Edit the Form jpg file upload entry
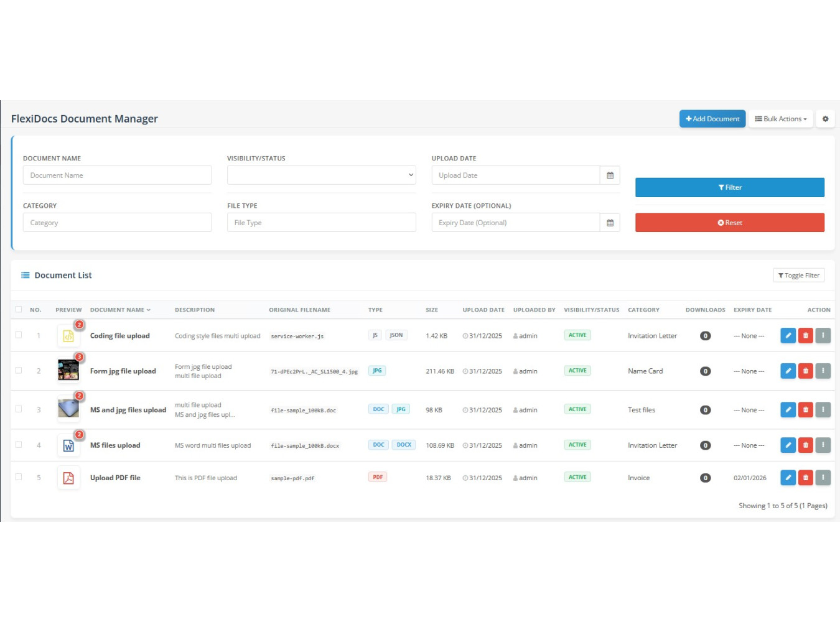840x622 pixels. click(x=788, y=371)
